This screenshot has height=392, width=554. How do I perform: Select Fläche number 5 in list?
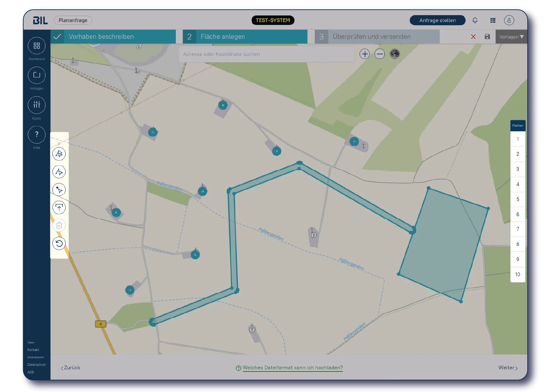click(518, 199)
